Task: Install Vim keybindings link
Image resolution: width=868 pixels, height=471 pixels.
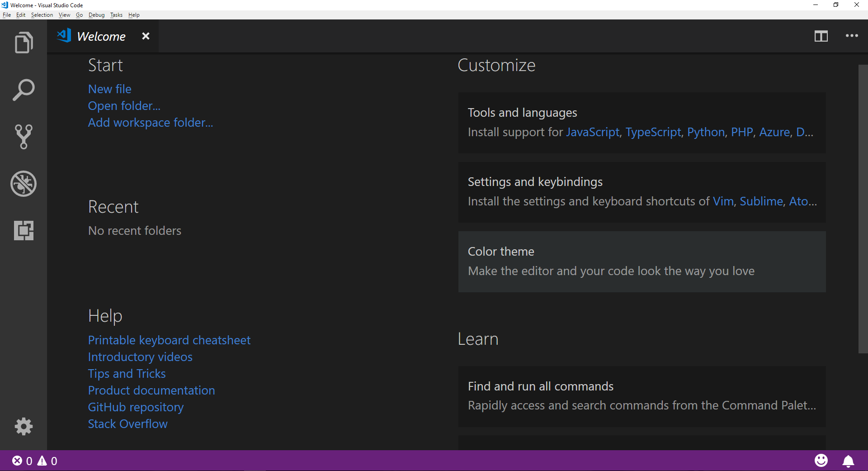Action: (x=723, y=201)
